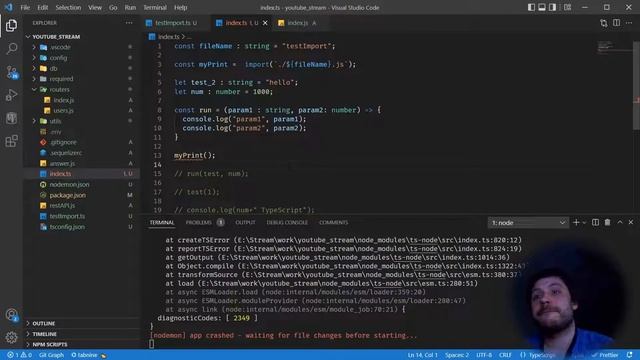This screenshot has width=640, height=360.
Task: Create a new terminal with plus icon
Action: (x=576, y=222)
